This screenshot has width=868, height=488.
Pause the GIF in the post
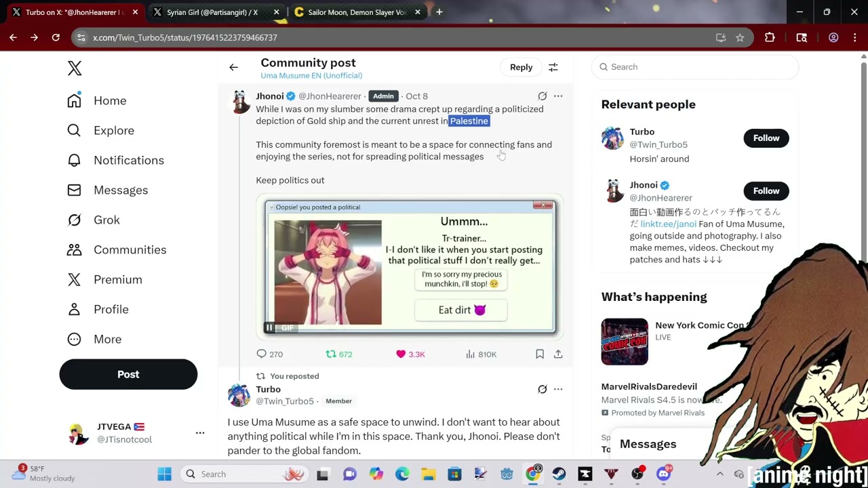(x=269, y=327)
